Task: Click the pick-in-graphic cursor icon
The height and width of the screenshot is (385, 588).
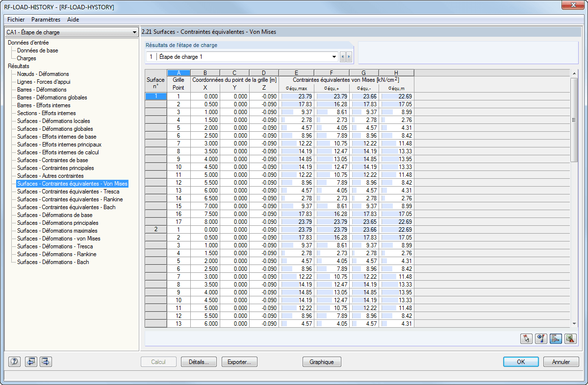Action: 527,338
